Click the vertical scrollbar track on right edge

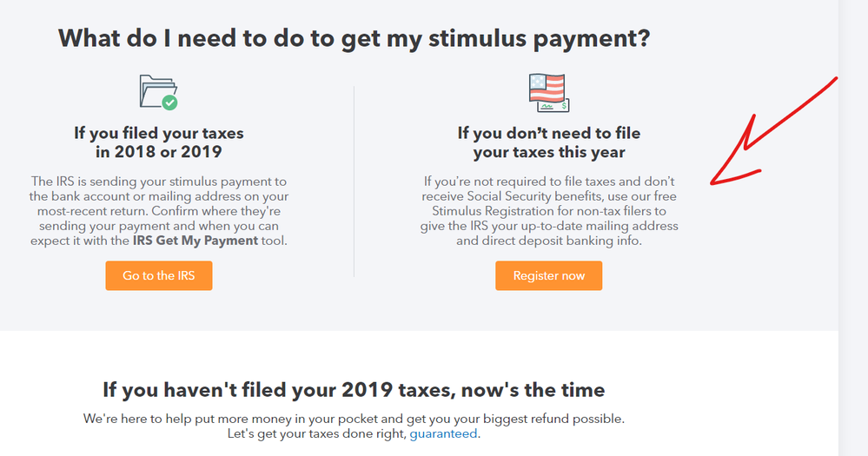click(853, 228)
